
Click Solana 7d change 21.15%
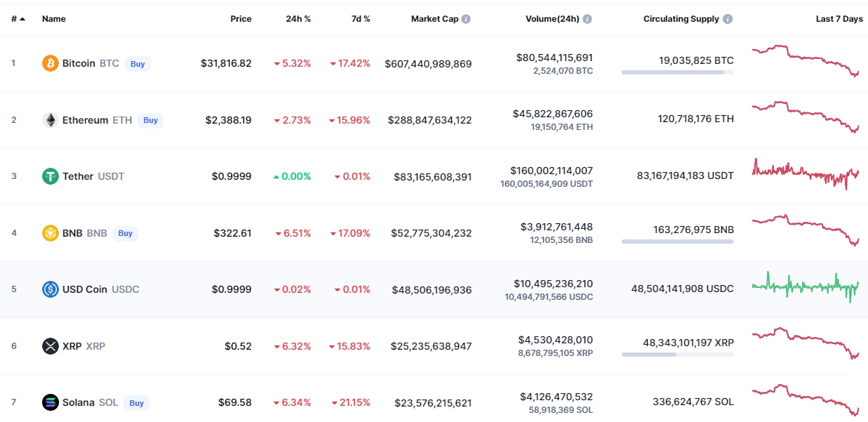click(350, 402)
